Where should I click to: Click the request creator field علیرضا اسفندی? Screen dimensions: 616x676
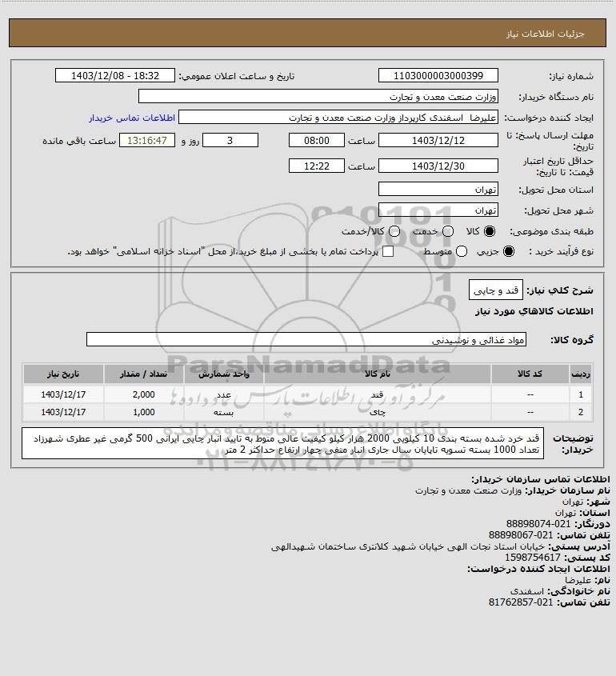338,118
